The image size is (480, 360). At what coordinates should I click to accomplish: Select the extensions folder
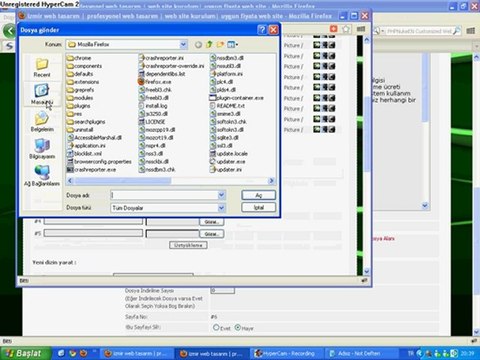[83, 82]
